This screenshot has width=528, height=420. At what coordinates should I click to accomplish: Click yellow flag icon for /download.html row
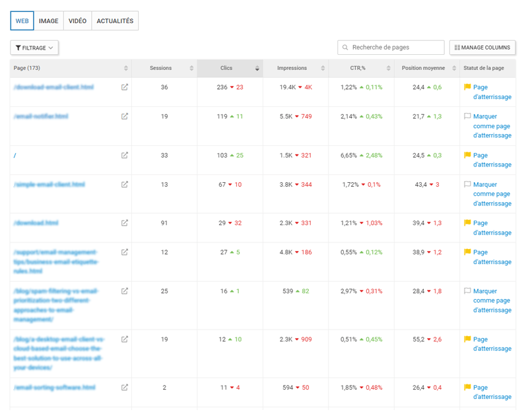pos(467,223)
